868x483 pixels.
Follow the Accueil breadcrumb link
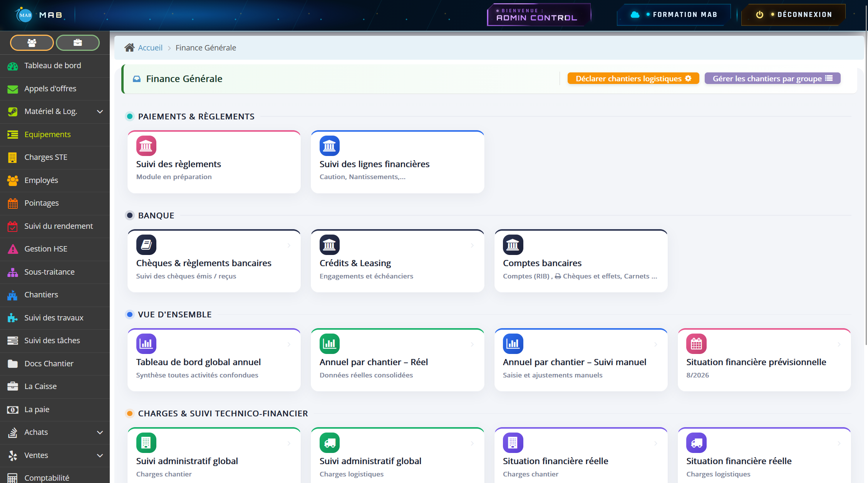click(150, 48)
